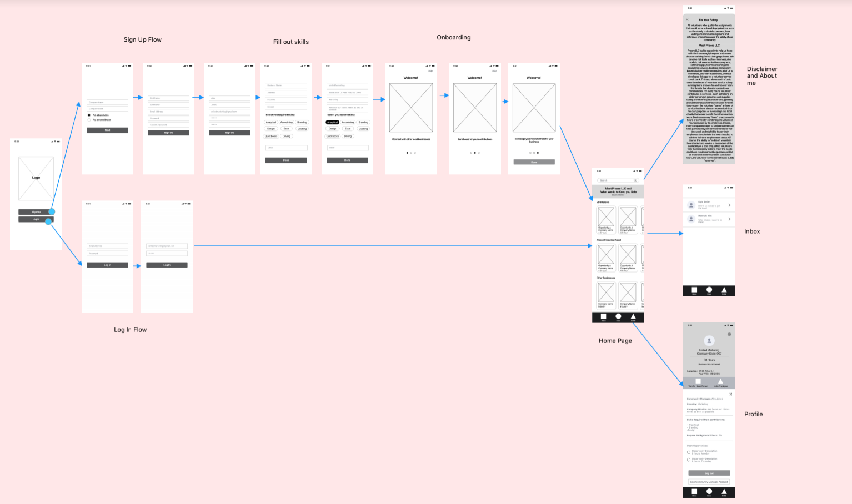Select the Home Page canvas label
The height and width of the screenshot is (504, 852).
point(615,341)
